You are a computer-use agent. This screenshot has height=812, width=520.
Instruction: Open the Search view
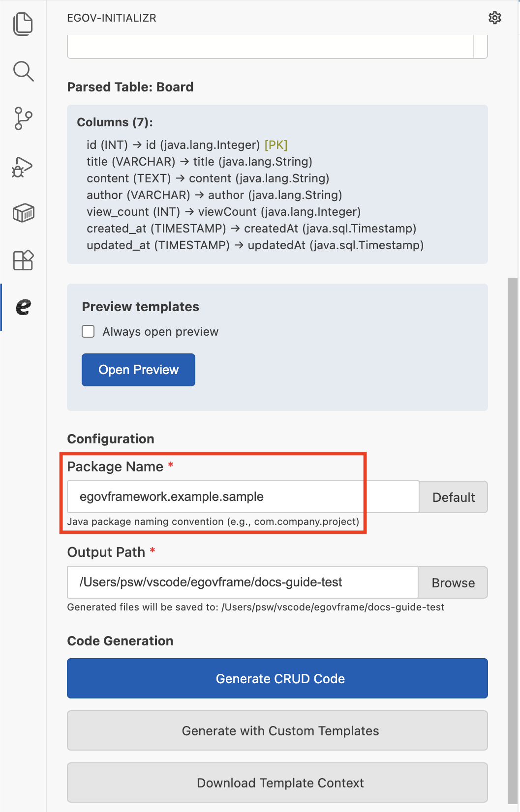point(23,71)
